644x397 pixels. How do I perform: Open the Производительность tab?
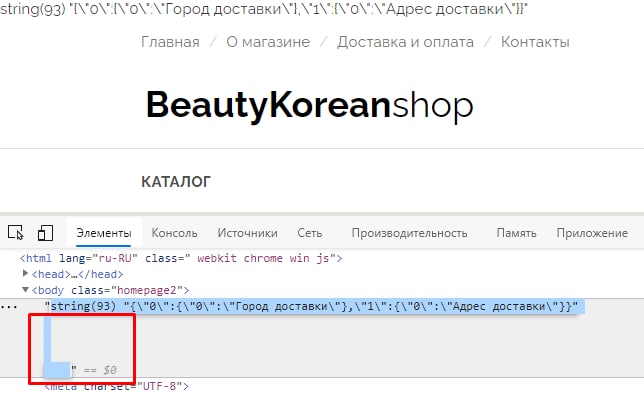tap(409, 233)
